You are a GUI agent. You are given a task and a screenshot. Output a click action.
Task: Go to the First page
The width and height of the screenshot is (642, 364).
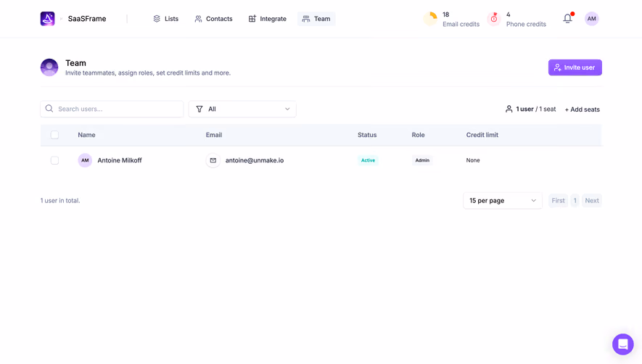coord(558,201)
